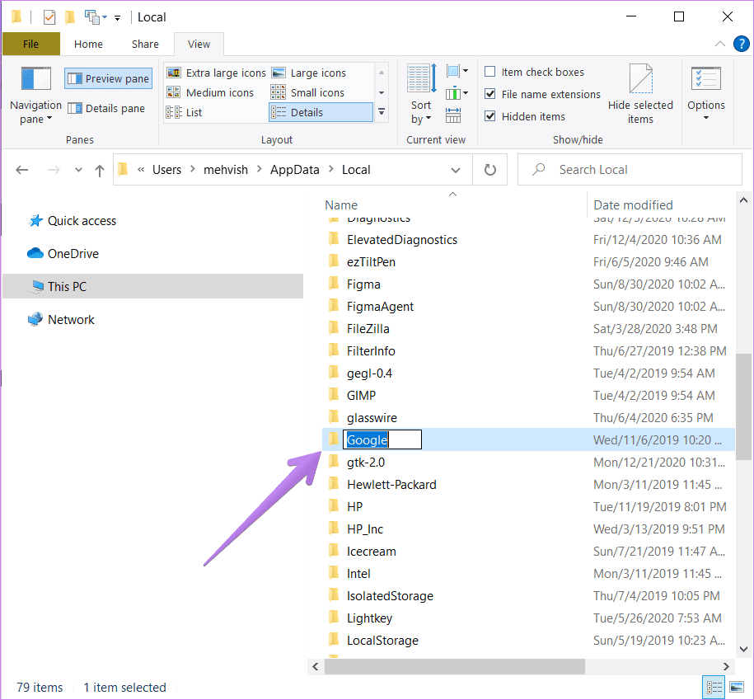The image size is (754, 700).
Task: Select the Hewlett-Packard folder
Action: click(x=391, y=484)
